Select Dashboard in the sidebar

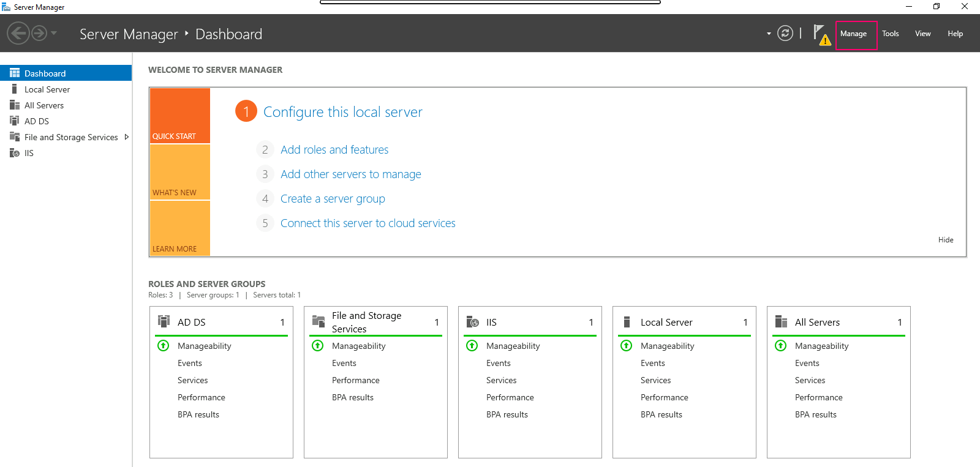point(66,73)
